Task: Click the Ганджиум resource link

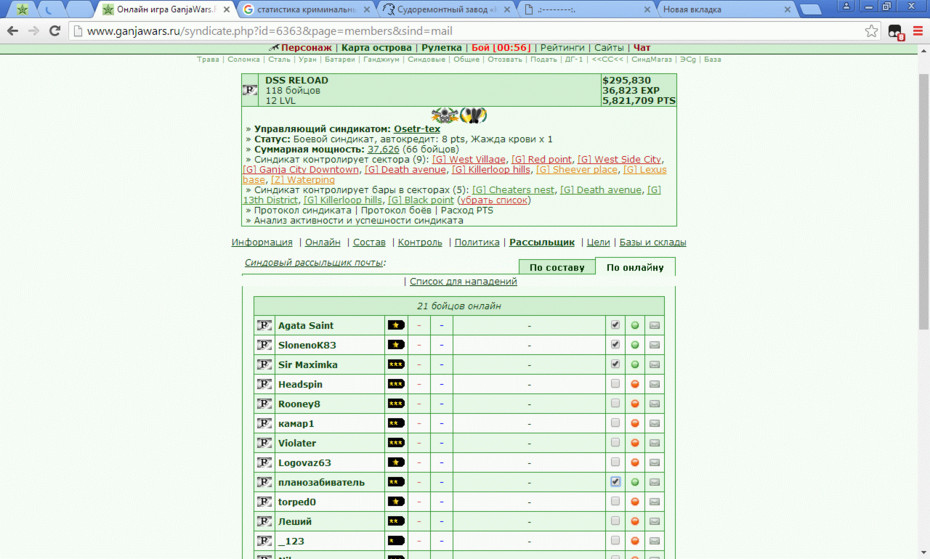Action: (x=381, y=59)
